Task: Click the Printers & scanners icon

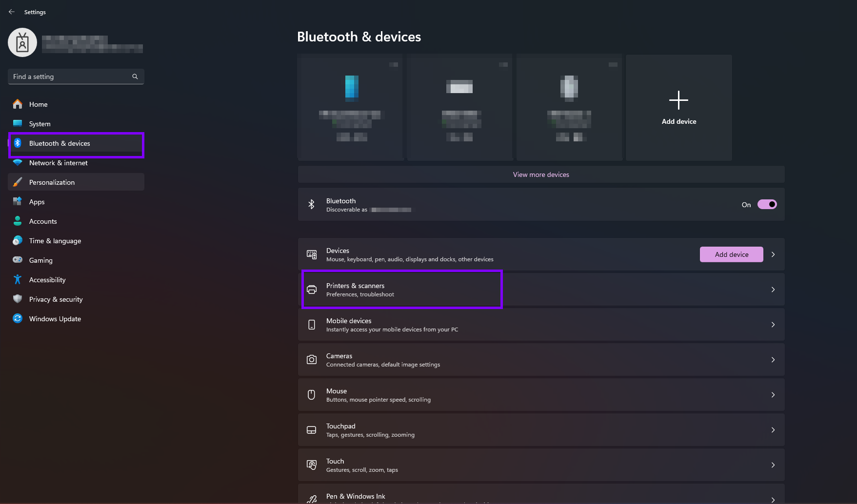Action: (312, 289)
